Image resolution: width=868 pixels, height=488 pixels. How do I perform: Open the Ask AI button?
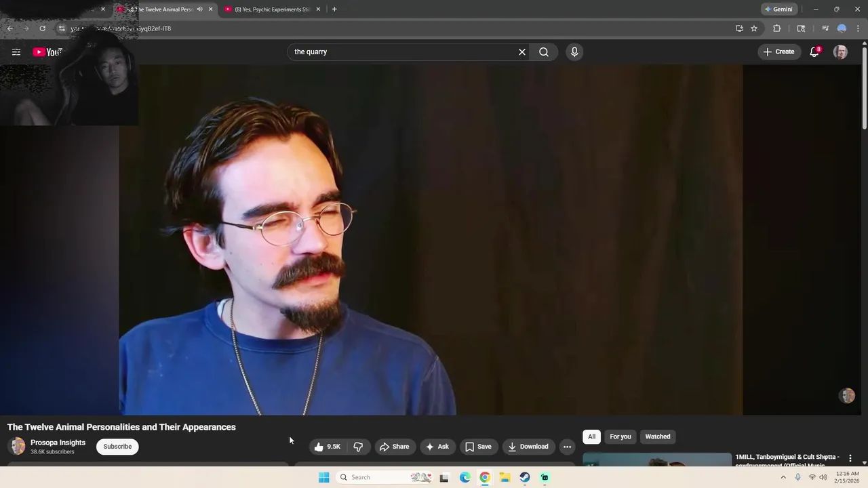click(437, 447)
